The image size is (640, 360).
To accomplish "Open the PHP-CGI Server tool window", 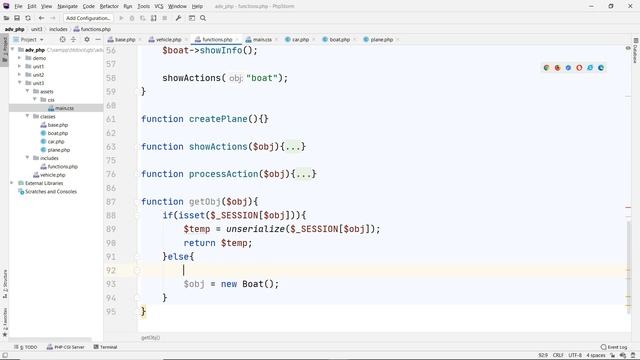I will point(65,347).
